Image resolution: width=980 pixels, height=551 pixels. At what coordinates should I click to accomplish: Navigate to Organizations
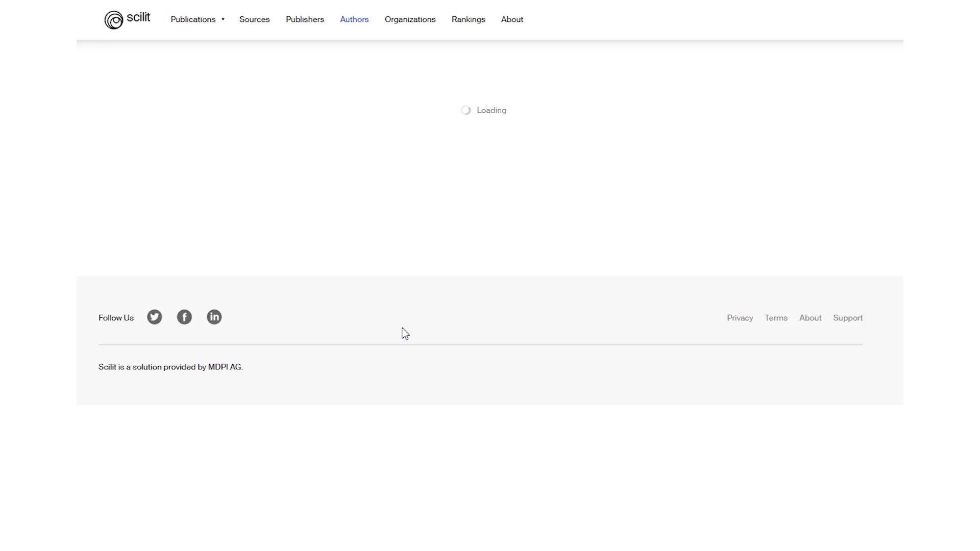tap(410, 19)
